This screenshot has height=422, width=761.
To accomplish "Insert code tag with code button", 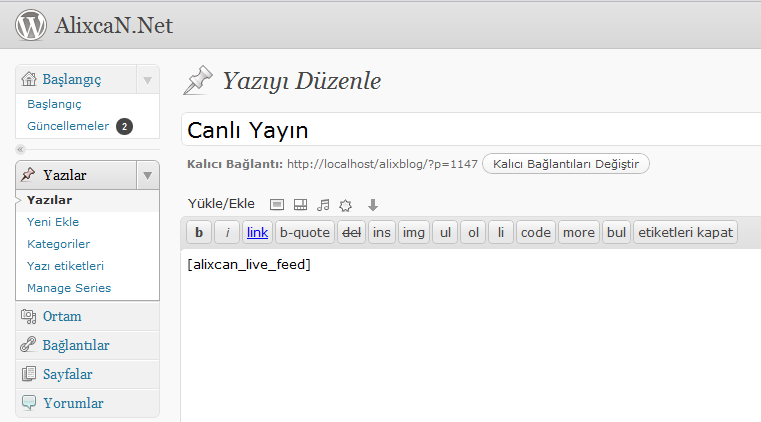I will (x=536, y=232).
